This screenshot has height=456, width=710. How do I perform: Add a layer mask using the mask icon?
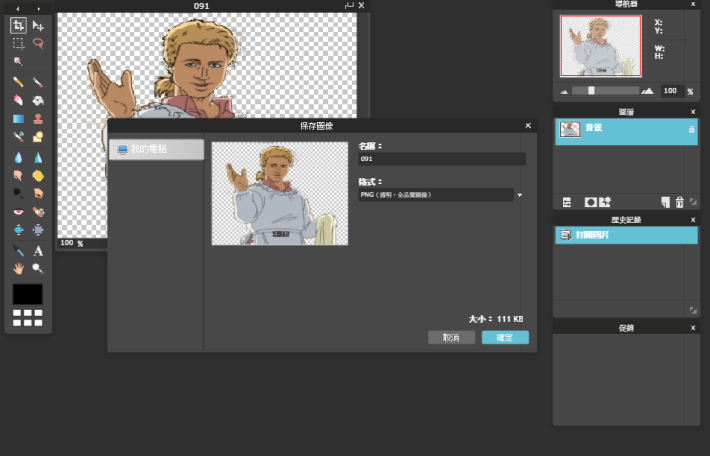click(x=590, y=202)
